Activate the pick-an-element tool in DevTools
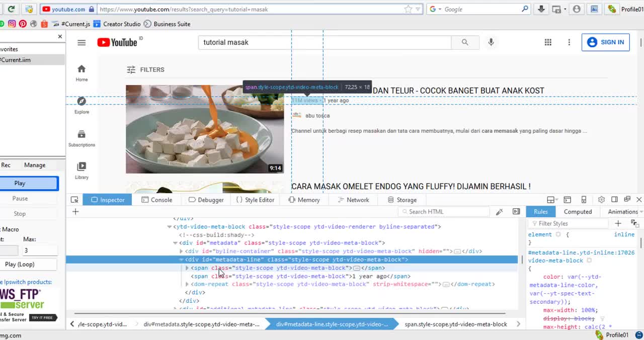This screenshot has width=644, height=340. (x=74, y=200)
